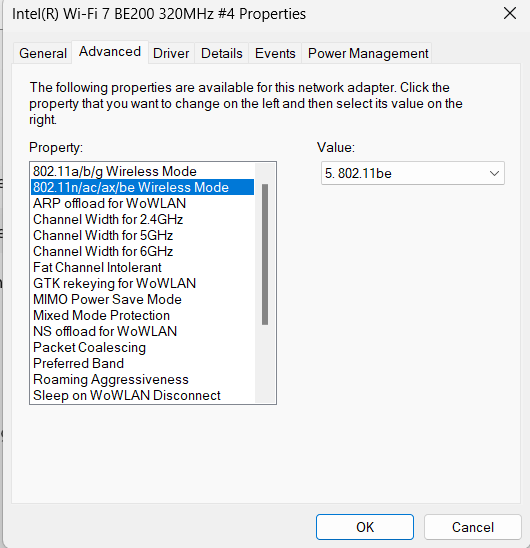Image resolution: width=530 pixels, height=548 pixels.
Task: Select GTK rekeying for WoWLAN property
Action: tap(142, 283)
